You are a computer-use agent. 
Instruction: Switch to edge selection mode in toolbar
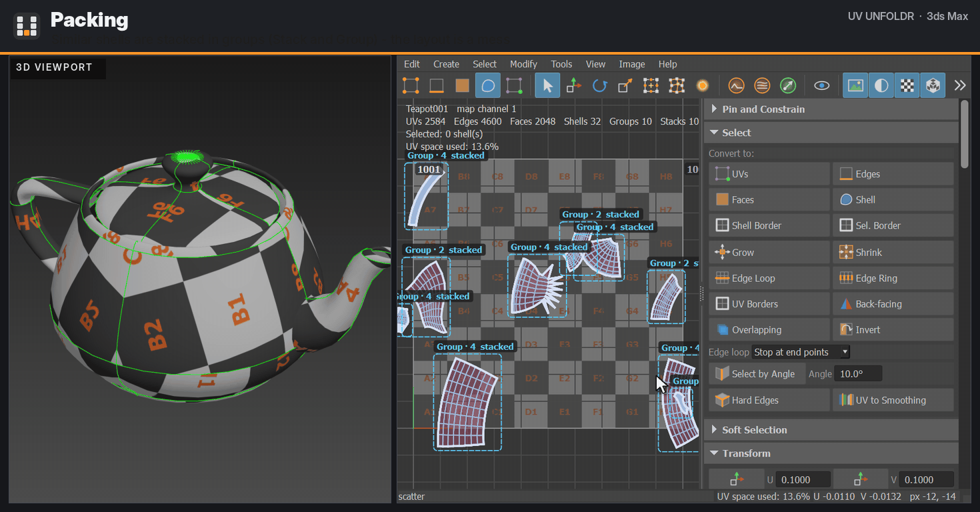(437, 85)
